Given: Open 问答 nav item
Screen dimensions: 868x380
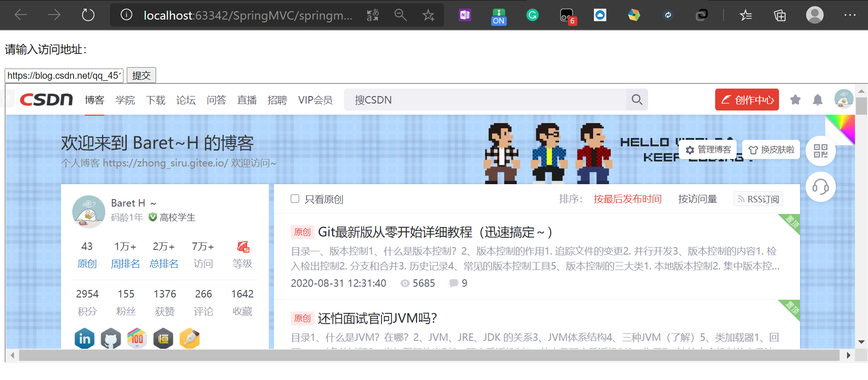Looking at the screenshot, I should click(217, 100).
